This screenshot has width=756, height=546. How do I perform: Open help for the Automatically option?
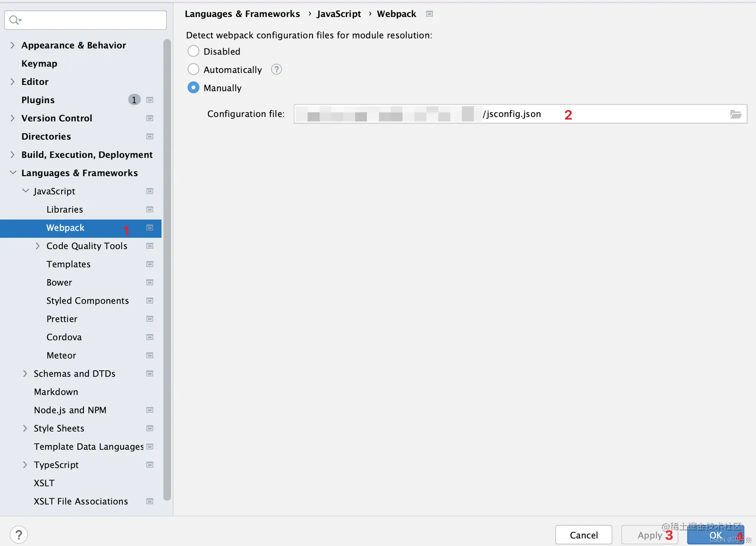(276, 70)
